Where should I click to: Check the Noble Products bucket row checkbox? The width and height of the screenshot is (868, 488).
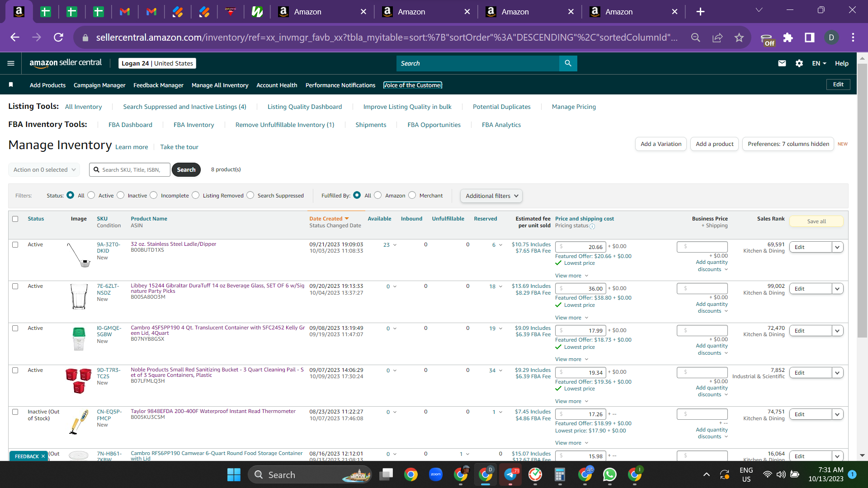coord(15,370)
